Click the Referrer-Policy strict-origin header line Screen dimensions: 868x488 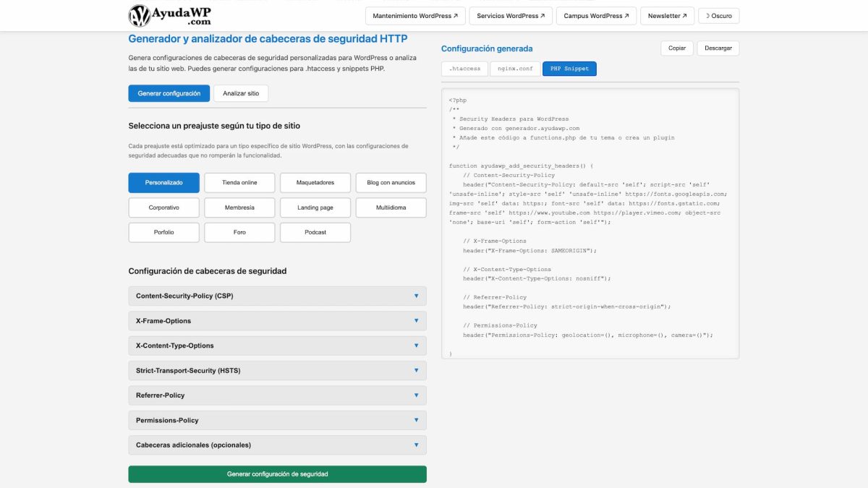point(567,307)
